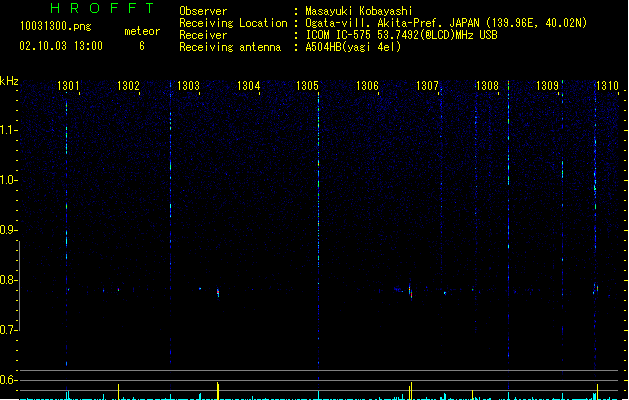The height and width of the screenshot is (400, 629).
Task: Click the Receiving antenna label
Action: (x=230, y=47)
